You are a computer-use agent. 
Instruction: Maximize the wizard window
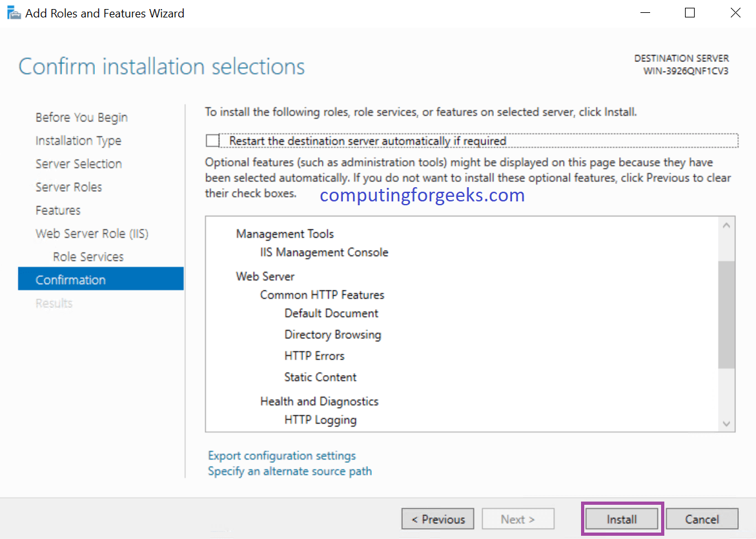tap(690, 13)
